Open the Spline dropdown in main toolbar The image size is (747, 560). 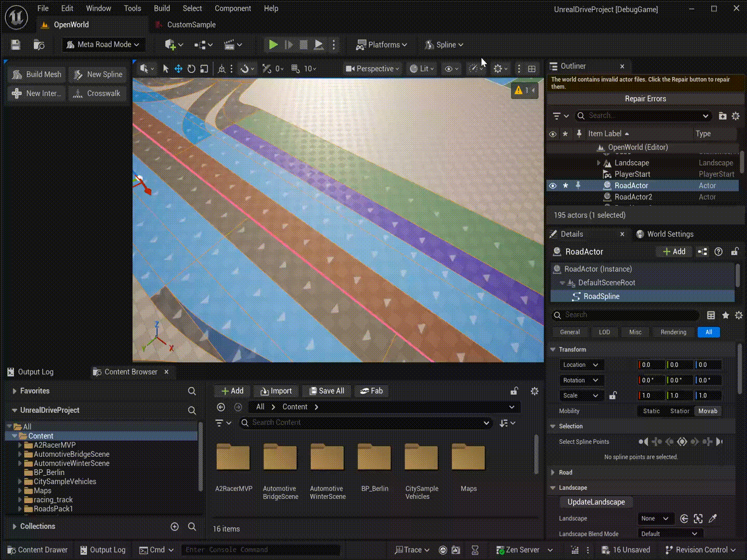click(444, 45)
